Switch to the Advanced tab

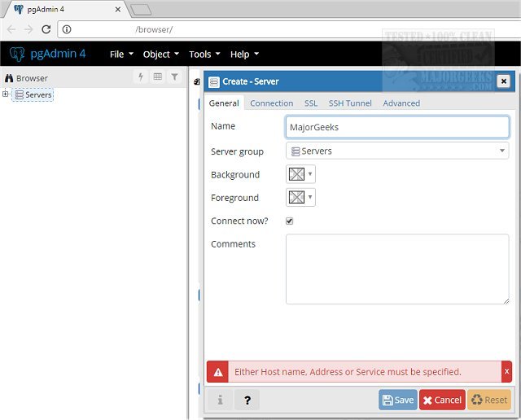point(401,103)
